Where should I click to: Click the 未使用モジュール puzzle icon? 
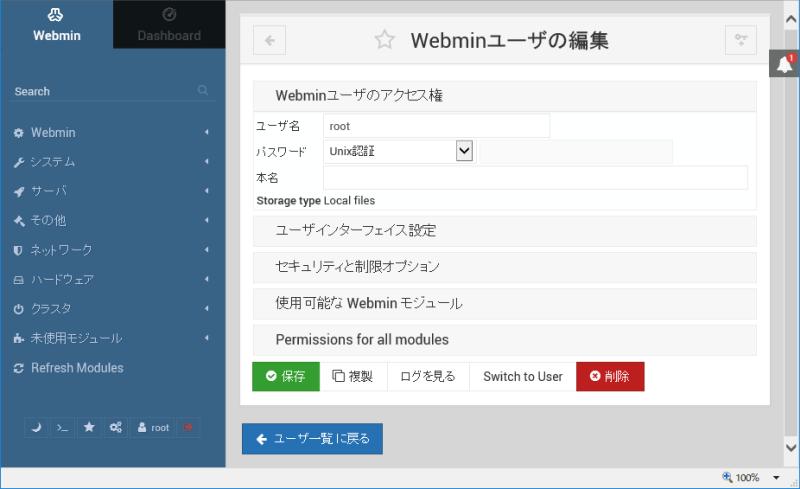(18, 338)
